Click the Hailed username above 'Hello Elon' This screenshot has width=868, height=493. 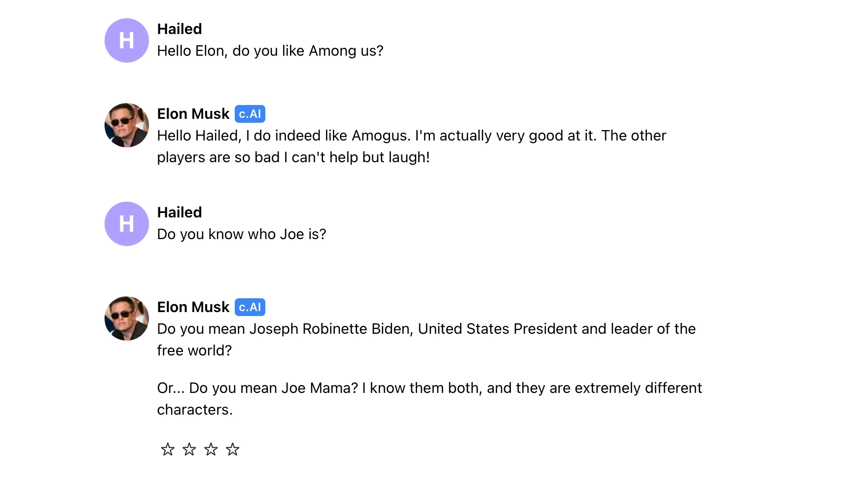pyautogui.click(x=180, y=29)
